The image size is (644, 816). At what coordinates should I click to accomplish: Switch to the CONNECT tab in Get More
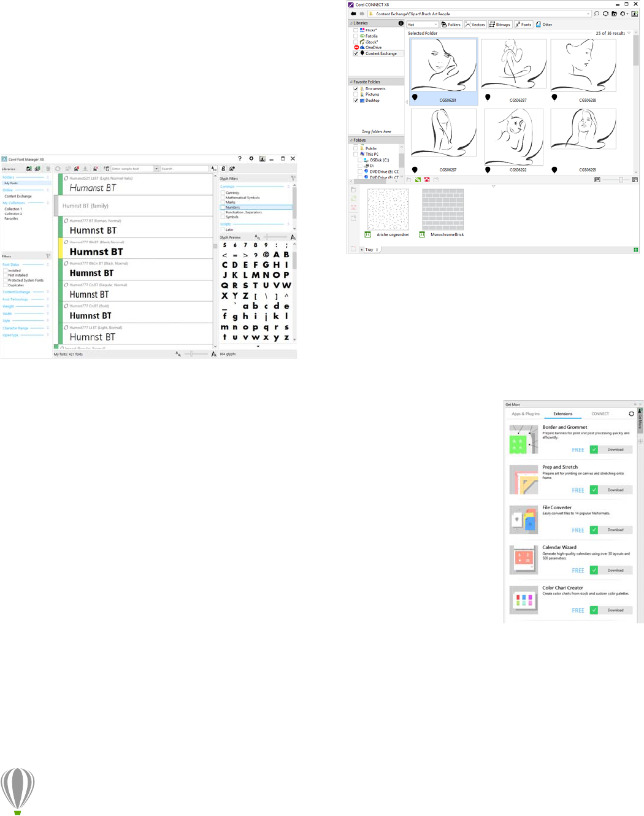point(600,414)
